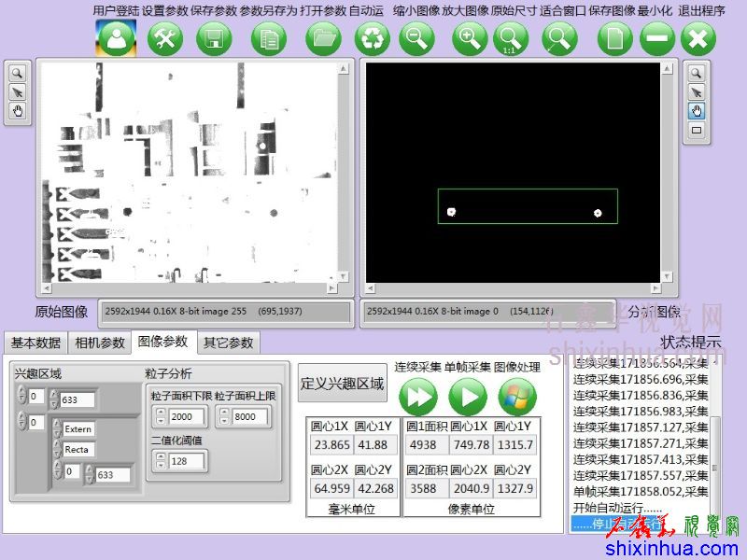The height and width of the screenshot is (560, 747).
Task: Select 圆心2X value 64.959
Action: point(332,488)
